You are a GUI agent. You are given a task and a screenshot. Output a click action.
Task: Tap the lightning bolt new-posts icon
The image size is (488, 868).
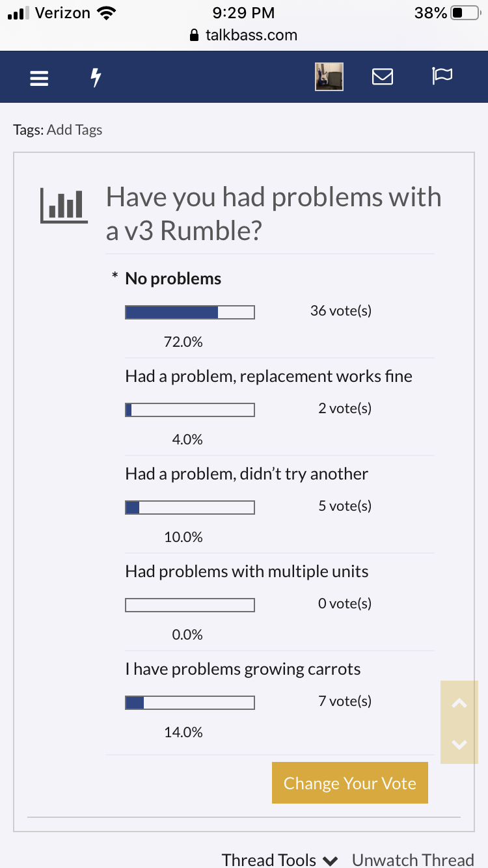96,78
